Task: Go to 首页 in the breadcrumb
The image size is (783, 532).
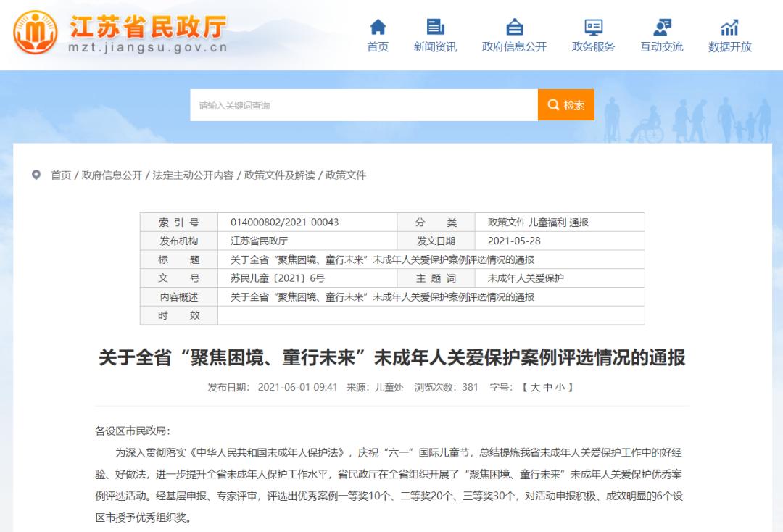Action: (x=61, y=175)
